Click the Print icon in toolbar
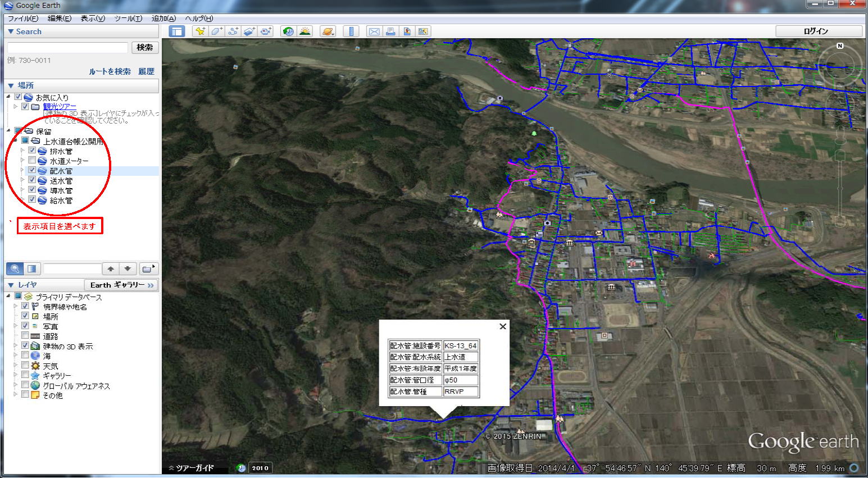868x478 pixels. (x=390, y=31)
